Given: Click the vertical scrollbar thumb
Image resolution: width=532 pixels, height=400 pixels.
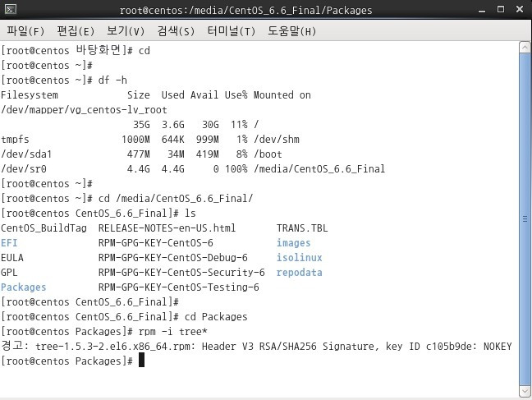Looking at the screenshot, I should (525, 219).
